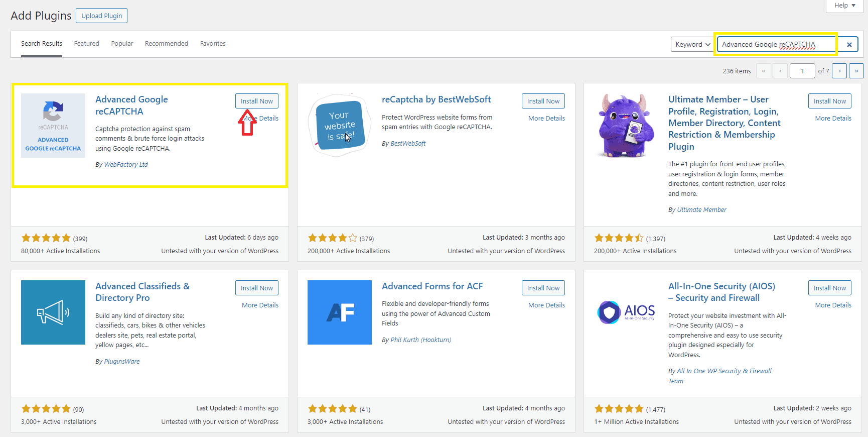Expand the Help panel dropdown
Screen dimensions: 868x437
[845, 6]
